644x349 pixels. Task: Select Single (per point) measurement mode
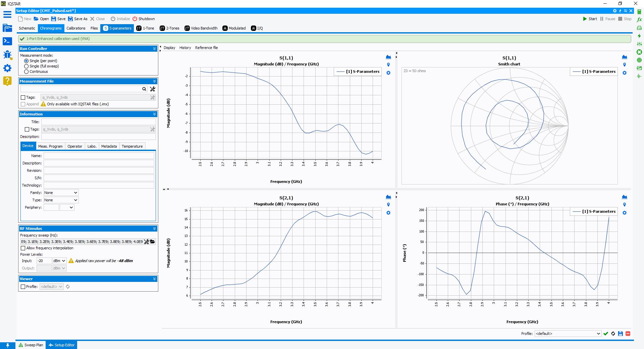[x=26, y=61]
